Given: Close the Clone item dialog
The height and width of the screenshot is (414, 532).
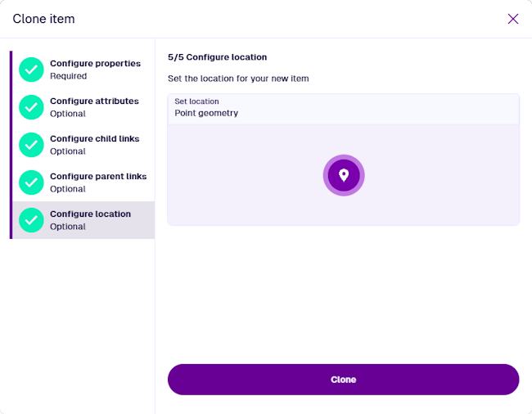Looking at the screenshot, I should click(513, 19).
